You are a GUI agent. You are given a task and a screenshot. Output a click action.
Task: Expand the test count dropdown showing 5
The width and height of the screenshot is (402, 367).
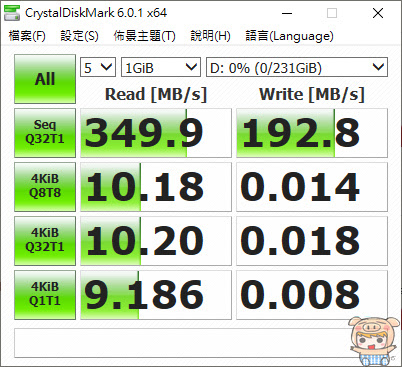98,68
